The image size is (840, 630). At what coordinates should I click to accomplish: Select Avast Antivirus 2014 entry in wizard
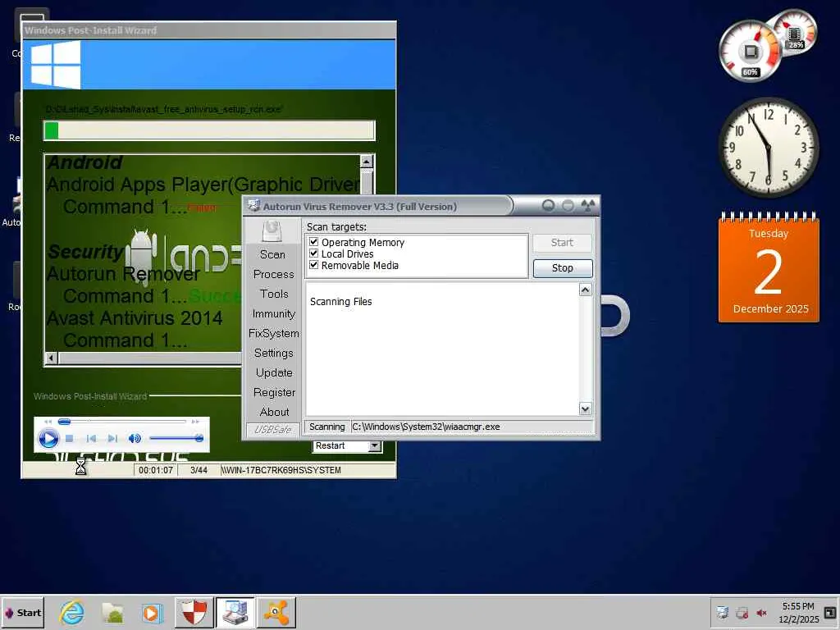pos(135,318)
